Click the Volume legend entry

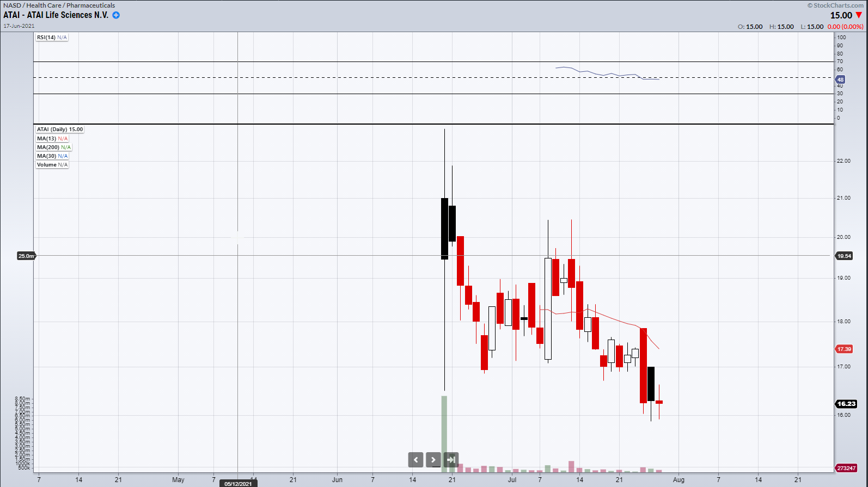point(52,165)
